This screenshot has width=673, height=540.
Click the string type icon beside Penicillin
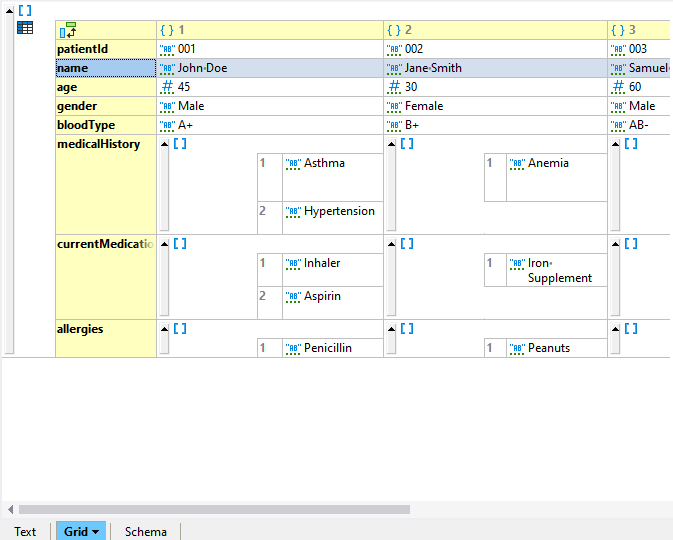coord(293,349)
